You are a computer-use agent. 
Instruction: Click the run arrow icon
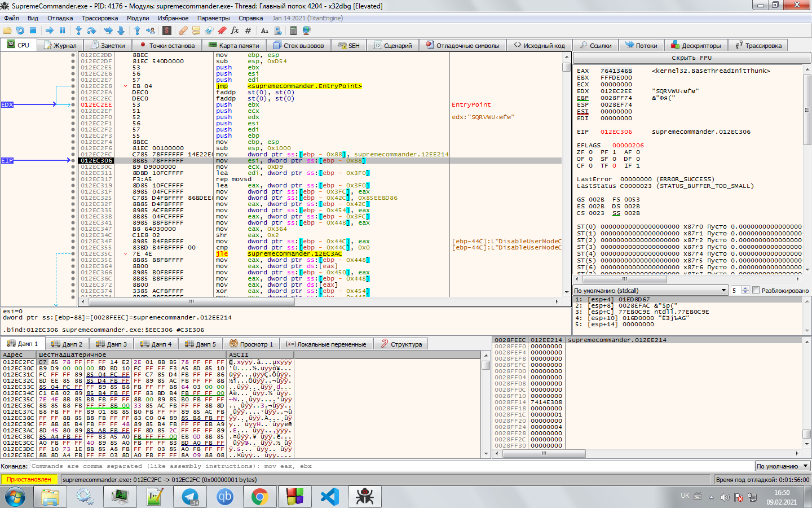coord(50,30)
